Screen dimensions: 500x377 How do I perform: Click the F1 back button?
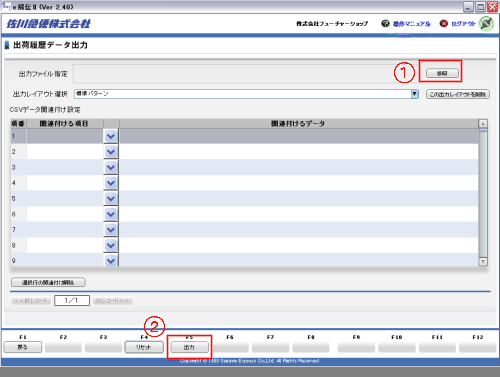23,347
